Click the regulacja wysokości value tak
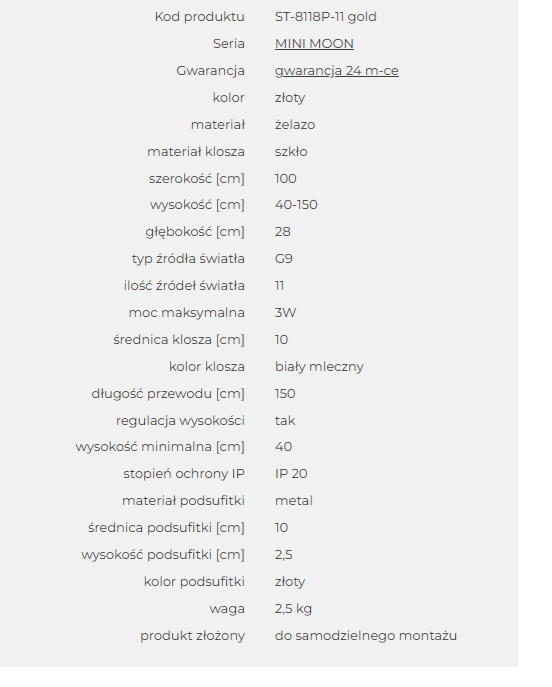552x687 pixels. point(285,421)
